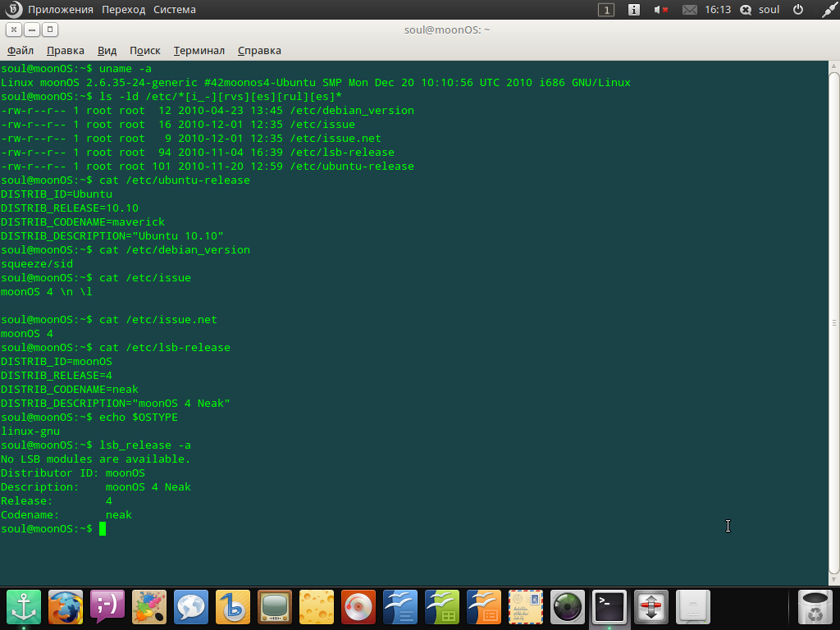Open OpenOffice Calc spreadsheet from the dock
840x630 pixels.
point(442,607)
